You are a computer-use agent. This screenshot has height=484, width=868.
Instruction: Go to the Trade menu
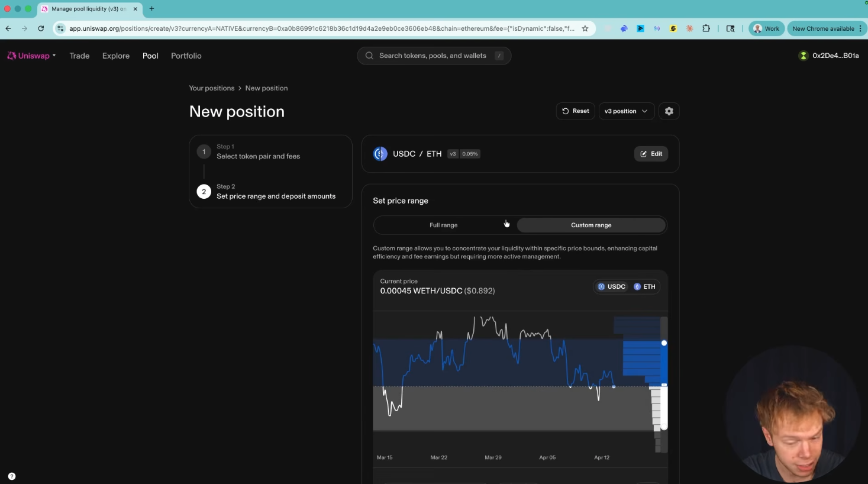pos(79,56)
